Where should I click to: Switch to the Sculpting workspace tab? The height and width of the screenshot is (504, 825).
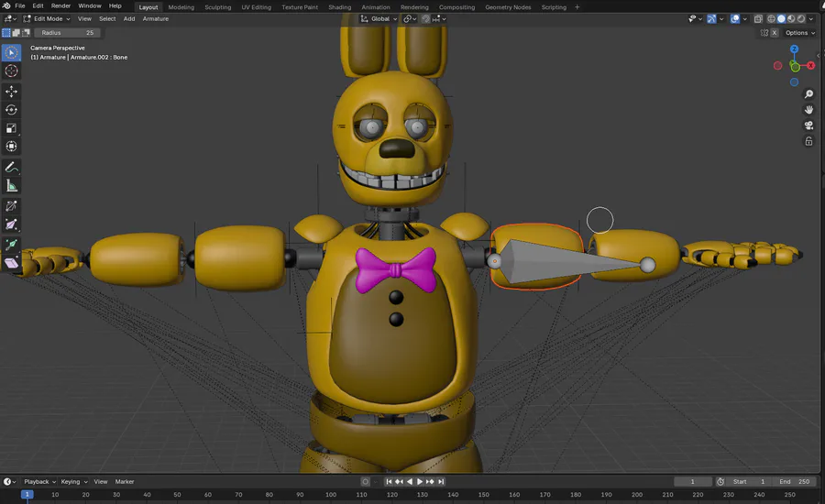point(218,7)
